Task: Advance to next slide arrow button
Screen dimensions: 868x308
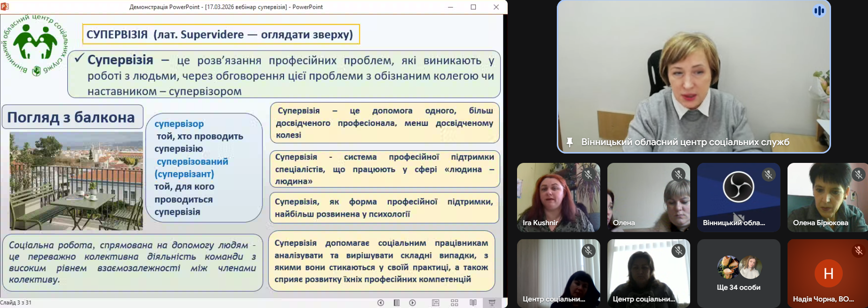Action: 412,303
